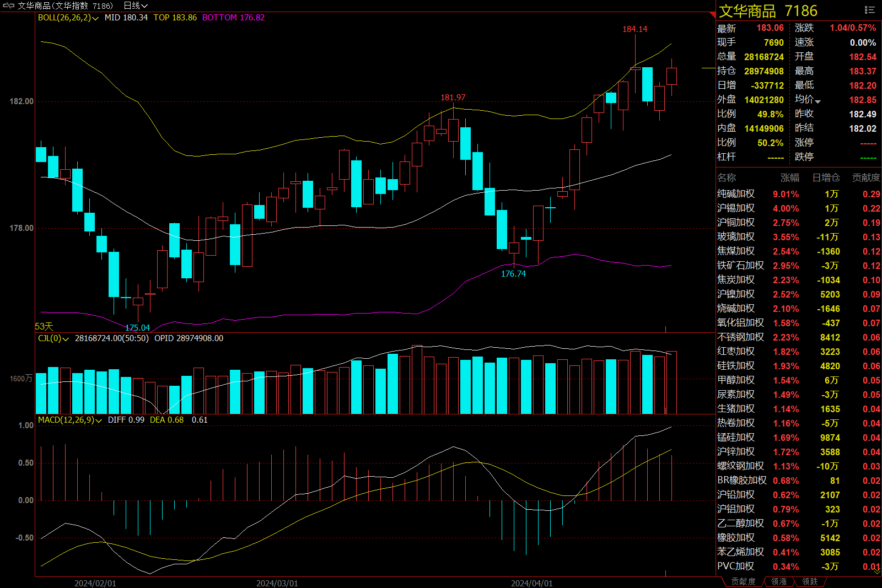Click the OPID 28974908.00 label
Image resolution: width=882 pixels, height=588 pixels.
pos(189,338)
